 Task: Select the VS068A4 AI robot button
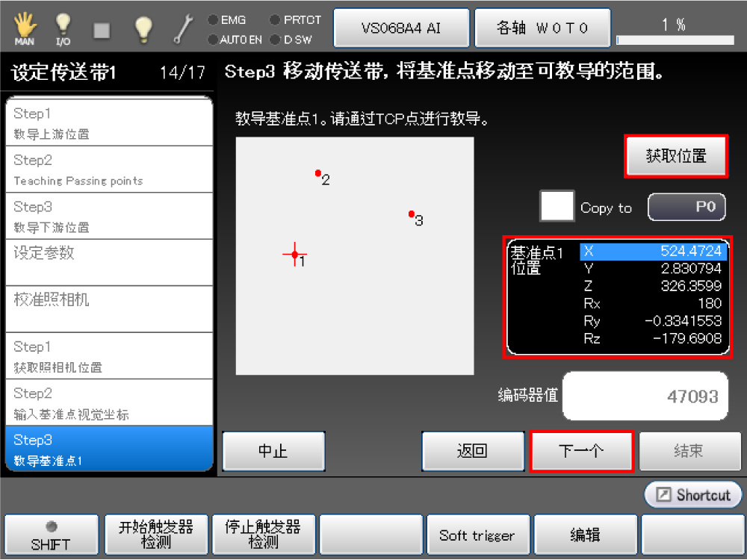(x=401, y=28)
